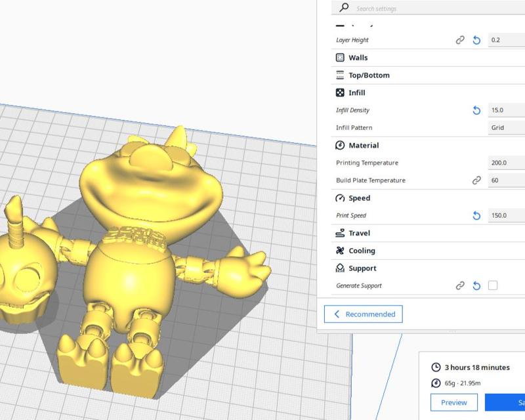Reset Print Speed with its revert arrow
Viewport: 525px width, 420px height.
(x=476, y=215)
